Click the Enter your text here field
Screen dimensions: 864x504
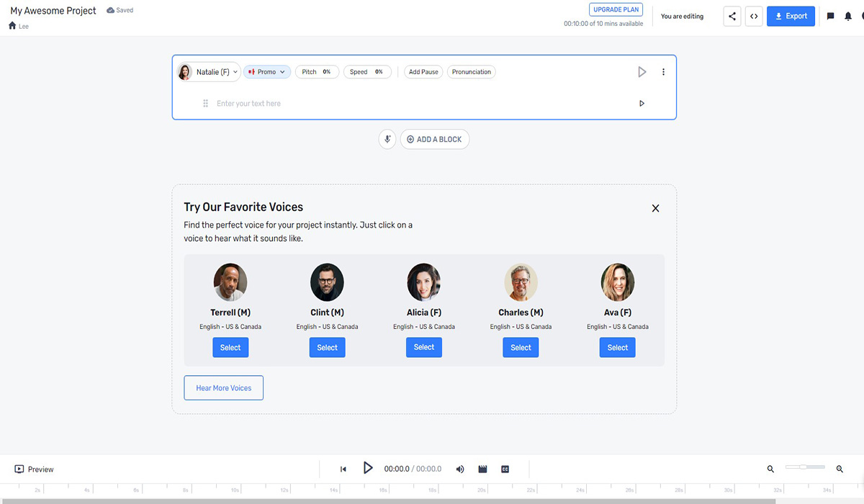pos(418,104)
